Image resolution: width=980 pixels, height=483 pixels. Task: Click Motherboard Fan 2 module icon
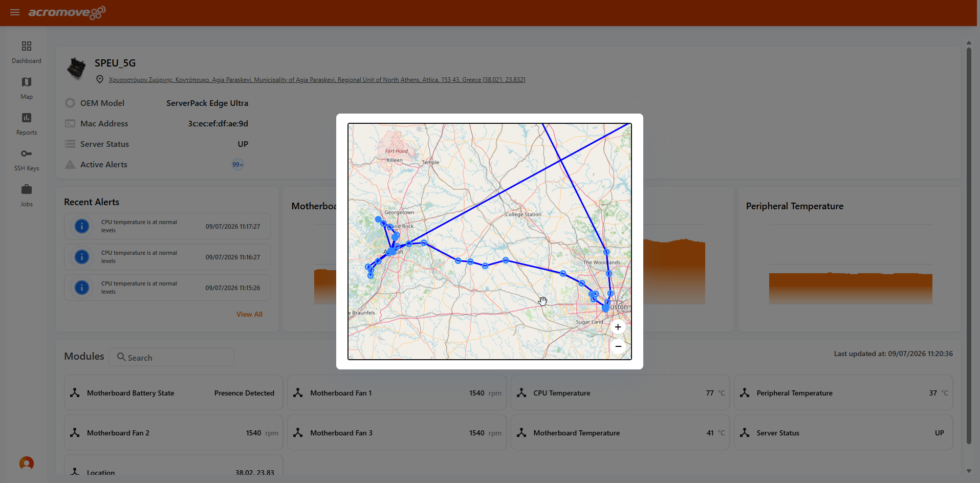pos(75,432)
